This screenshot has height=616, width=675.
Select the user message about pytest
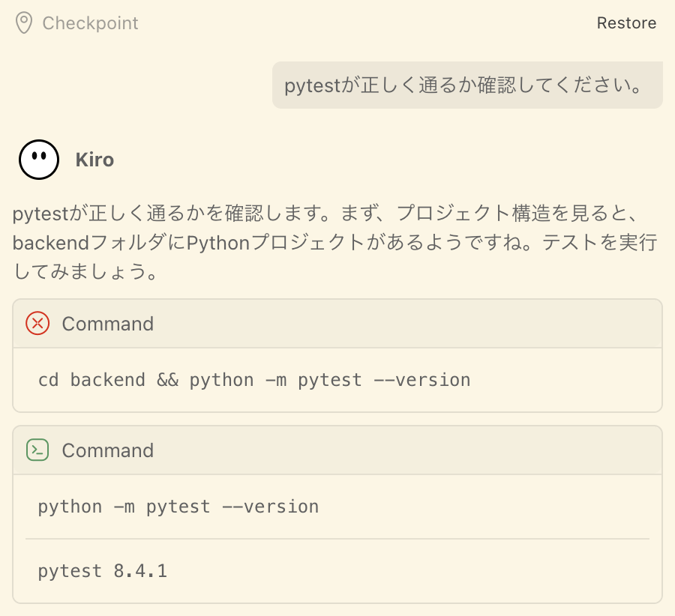466,85
